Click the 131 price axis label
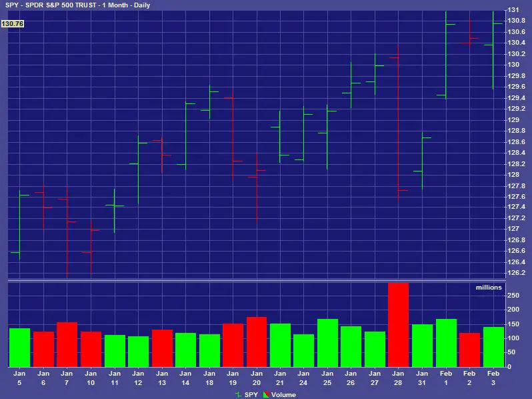 (513, 10)
